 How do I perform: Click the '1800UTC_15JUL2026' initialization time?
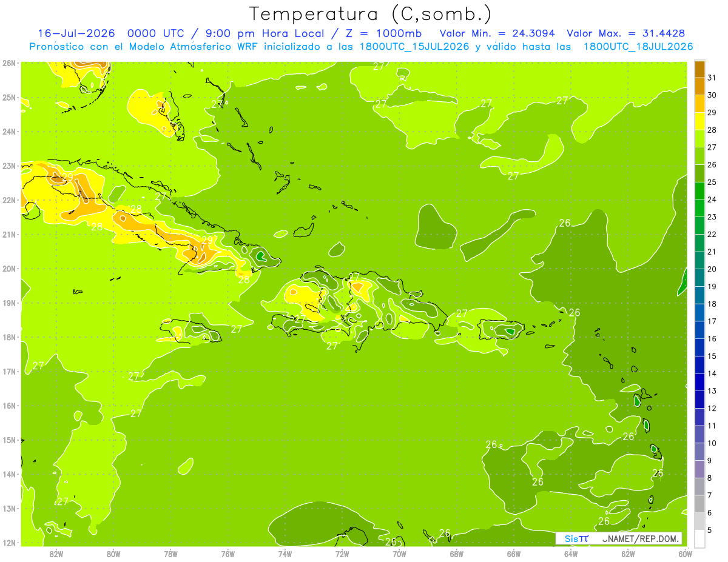click(414, 47)
